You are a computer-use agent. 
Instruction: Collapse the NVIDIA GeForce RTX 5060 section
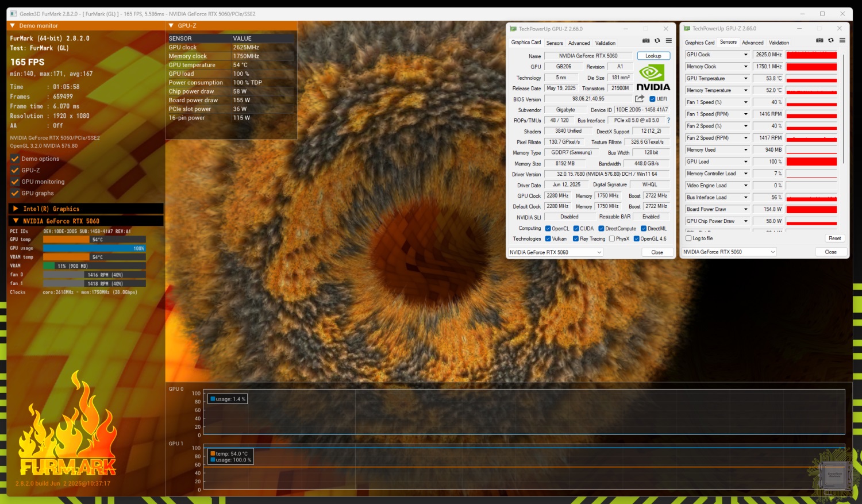pos(15,221)
